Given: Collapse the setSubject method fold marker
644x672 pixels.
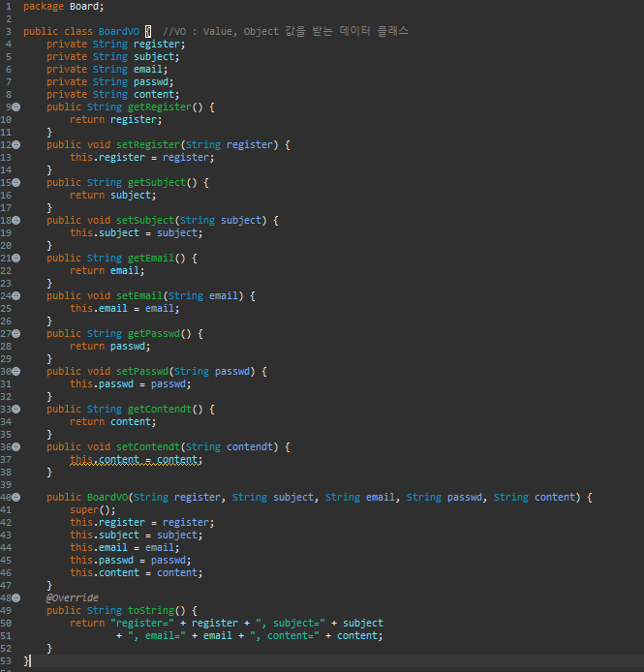Looking at the screenshot, I should point(16,220).
